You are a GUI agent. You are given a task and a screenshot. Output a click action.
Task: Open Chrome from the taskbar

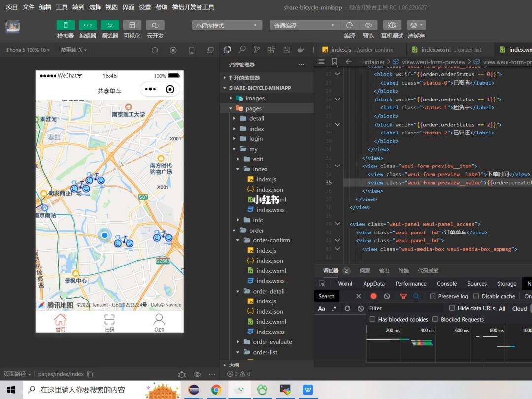click(x=216, y=390)
